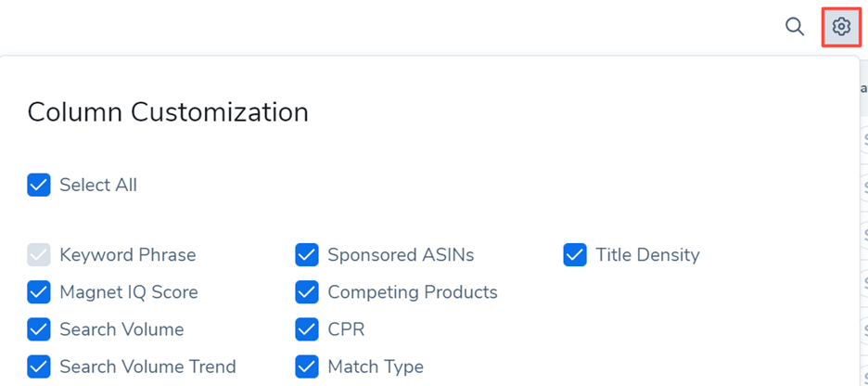Toggle the Select All checkbox
The image size is (868, 386).
pos(39,185)
